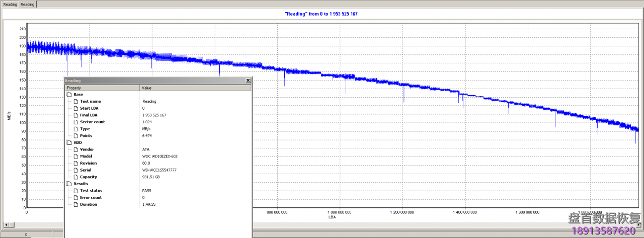Click the document icon beside Base
The image size is (644, 238).
(69, 95)
